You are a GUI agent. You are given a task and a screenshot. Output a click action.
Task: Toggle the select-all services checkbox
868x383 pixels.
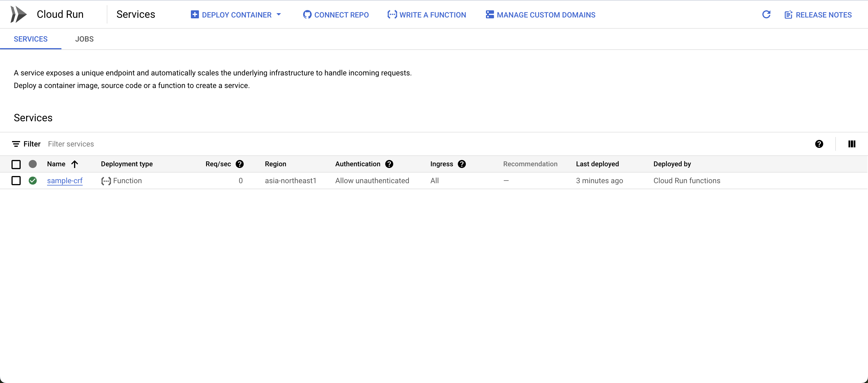[x=16, y=164]
